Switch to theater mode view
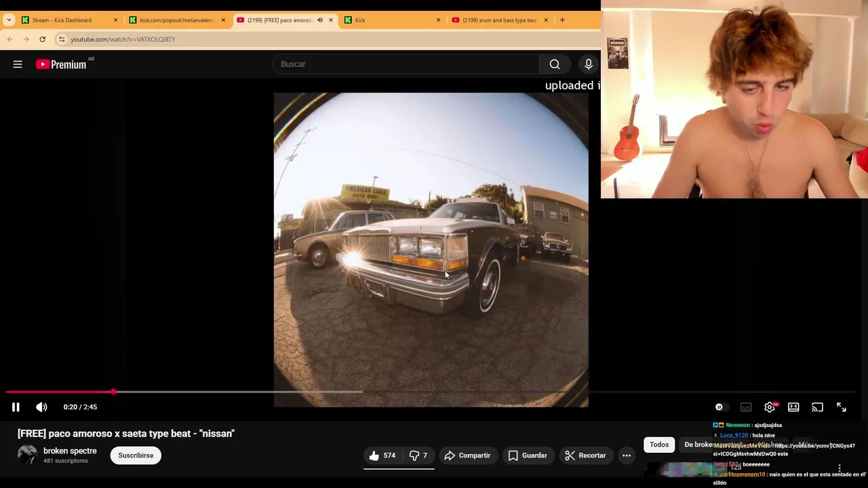The width and height of the screenshot is (868, 488). coord(793,407)
